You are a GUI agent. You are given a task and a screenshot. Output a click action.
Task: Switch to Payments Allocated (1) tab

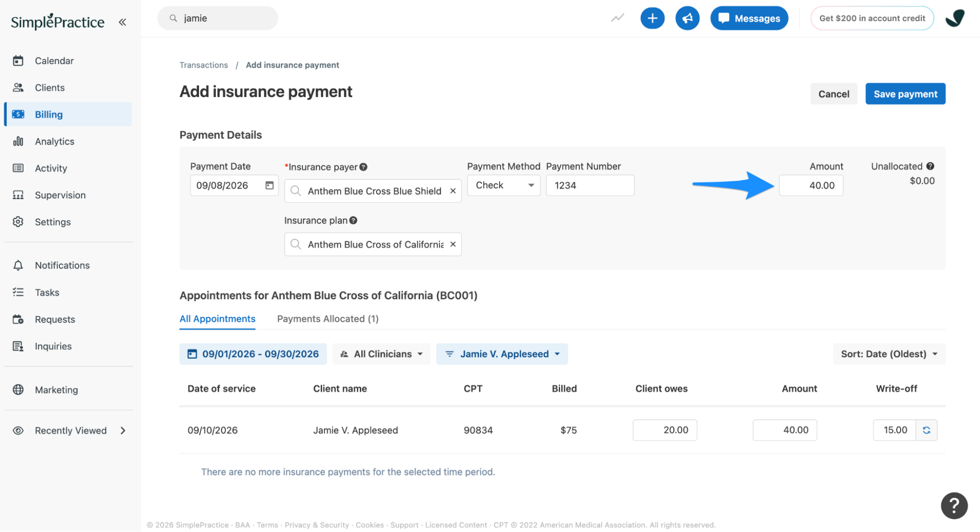pos(327,319)
